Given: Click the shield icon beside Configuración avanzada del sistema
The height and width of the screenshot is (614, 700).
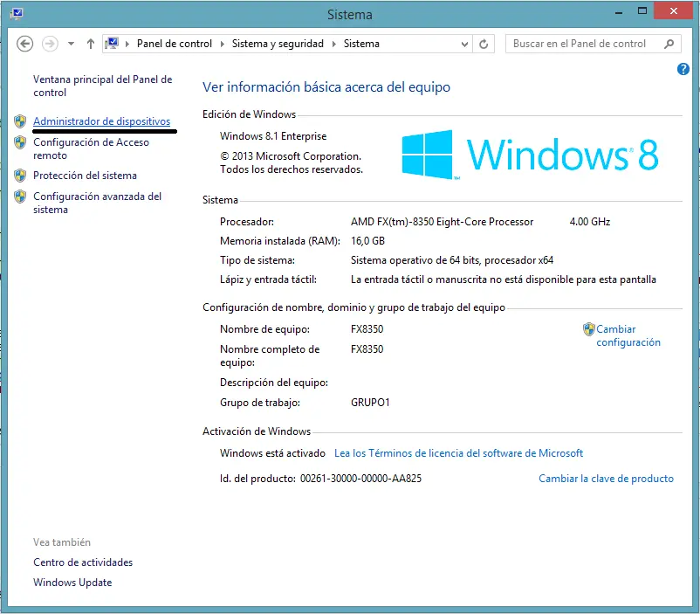Looking at the screenshot, I should (x=20, y=197).
